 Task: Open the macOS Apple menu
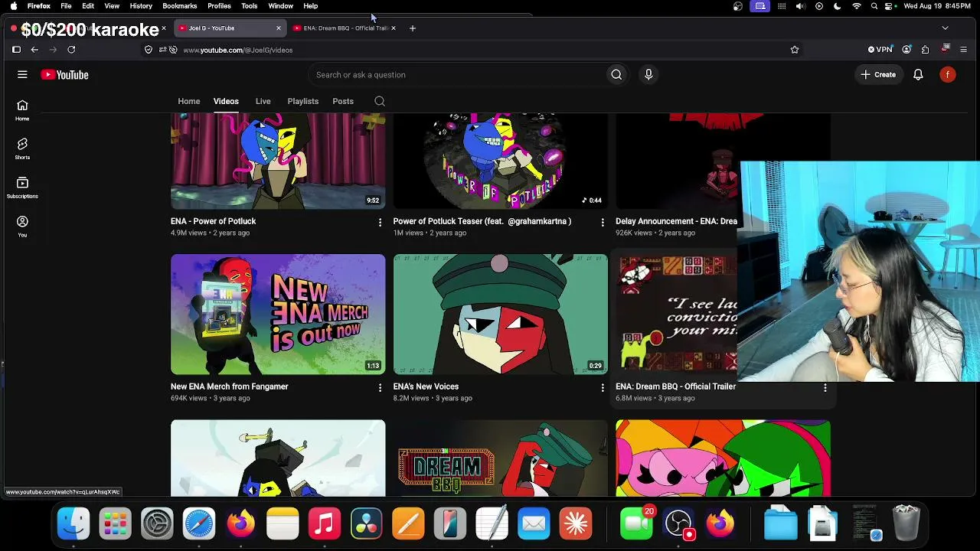point(14,6)
